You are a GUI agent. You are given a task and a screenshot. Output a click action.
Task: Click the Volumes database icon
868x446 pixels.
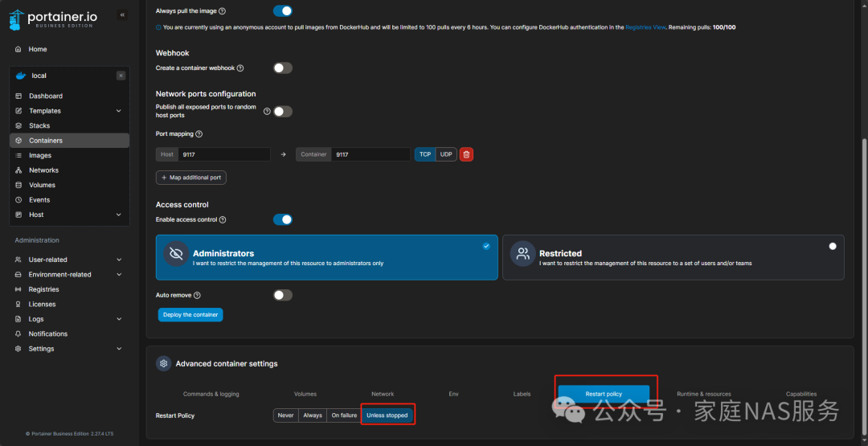tap(18, 185)
